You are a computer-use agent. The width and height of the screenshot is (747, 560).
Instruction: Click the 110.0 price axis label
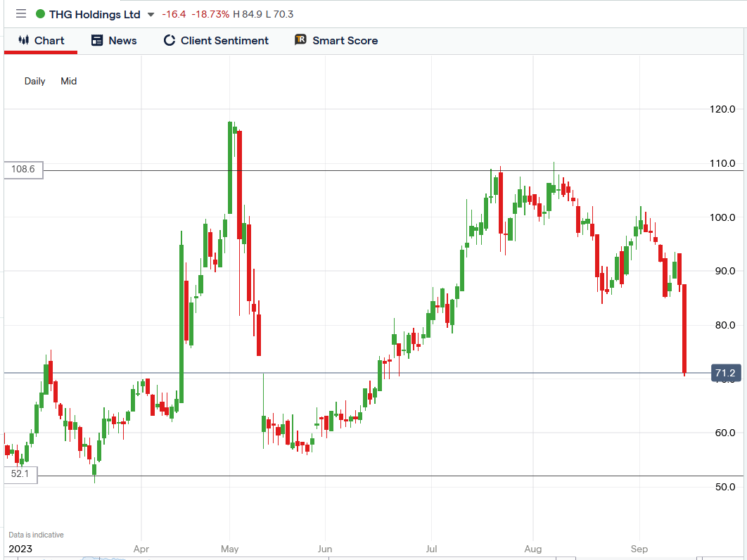click(722, 163)
